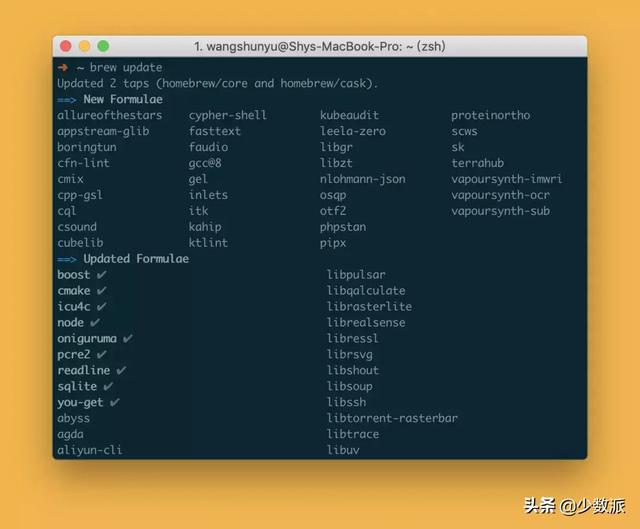Click the 'libqalculate' entry
640x529 pixels.
[366, 291]
